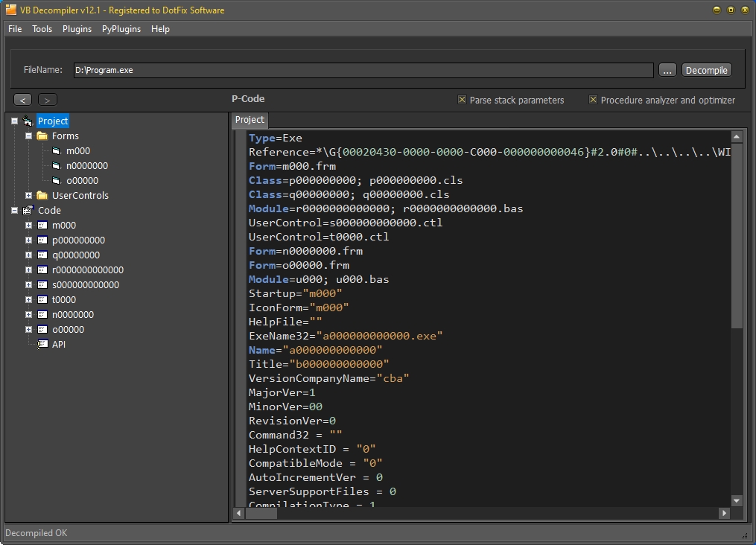Click the Startup="m000" code line
This screenshot has height=545, width=756.
295,293
